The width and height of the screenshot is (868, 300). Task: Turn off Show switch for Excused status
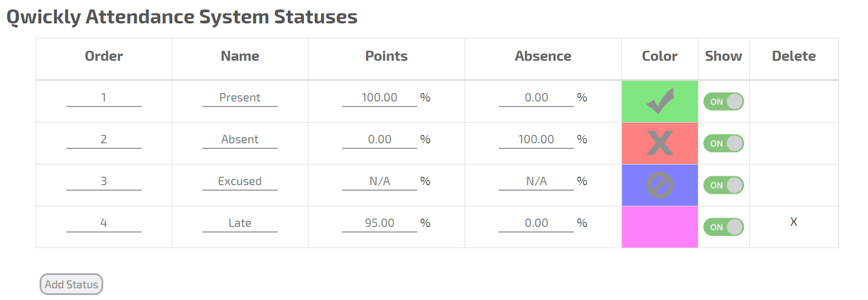point(724,185)
